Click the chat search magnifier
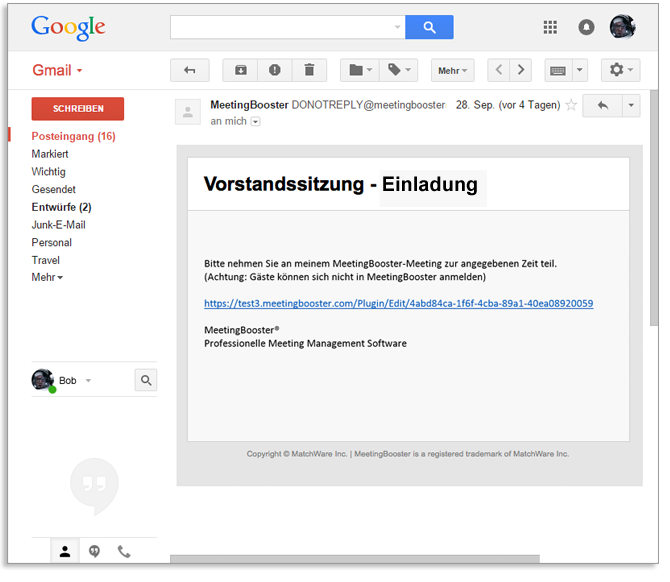The image size is (670, 582). tap(146, 380)
